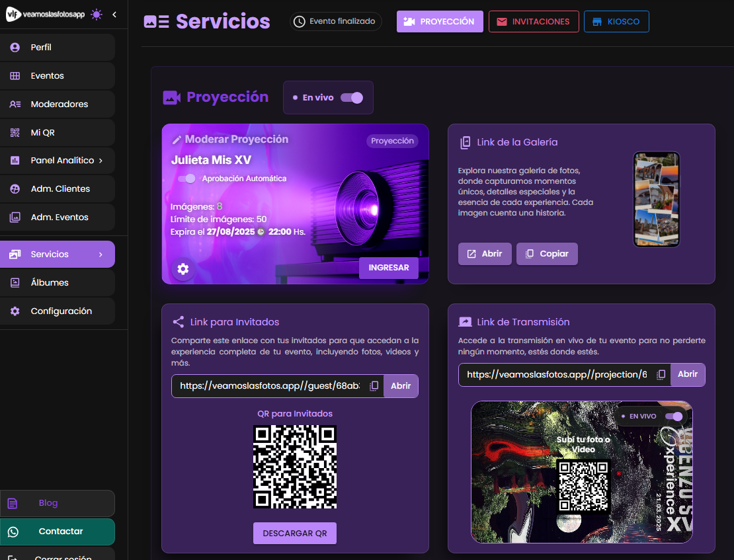734x560 pixels.
Task: Click the Servicios images icon in sidebar
Action: click(x=15, y=255)
